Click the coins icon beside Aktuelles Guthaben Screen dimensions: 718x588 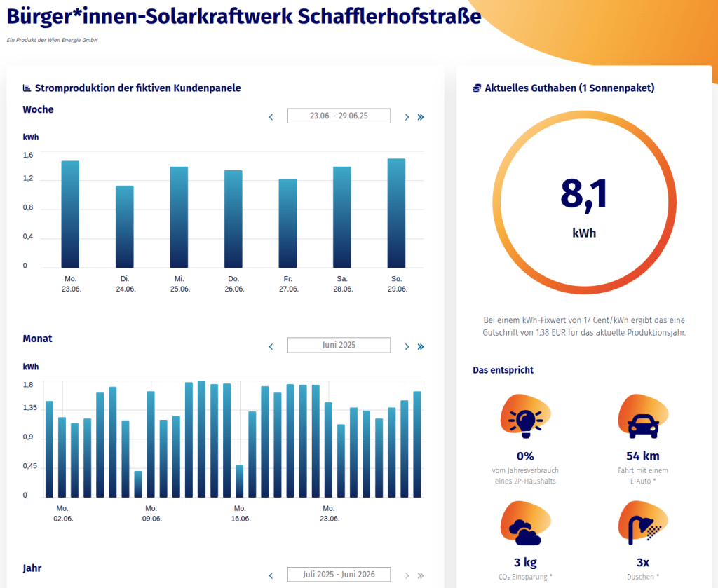click(477, 88)
